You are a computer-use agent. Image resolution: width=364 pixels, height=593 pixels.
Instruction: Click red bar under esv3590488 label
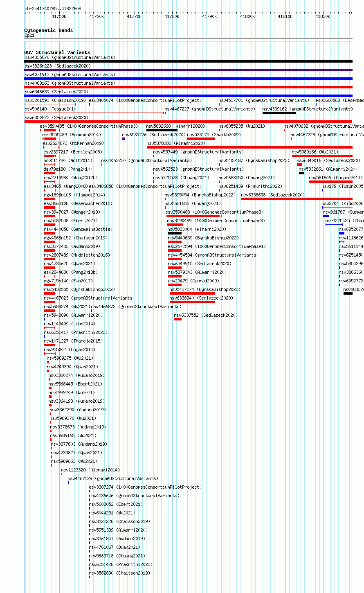coord(193,216)
